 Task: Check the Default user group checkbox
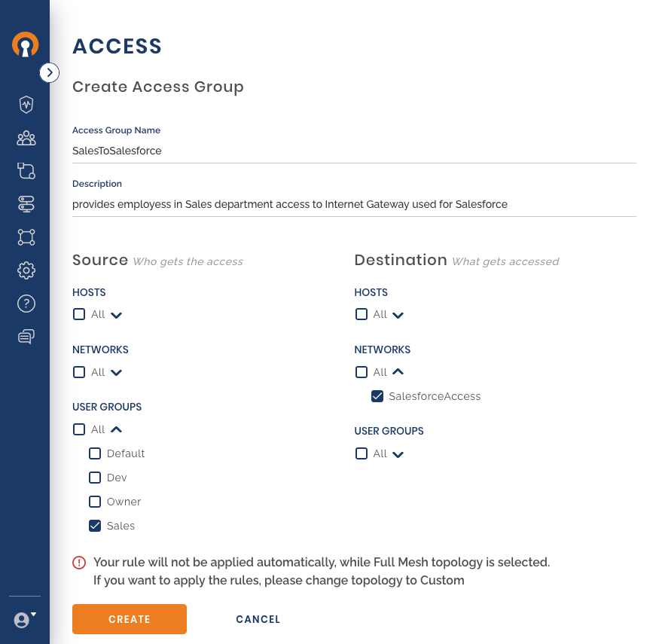click(95, 453)
